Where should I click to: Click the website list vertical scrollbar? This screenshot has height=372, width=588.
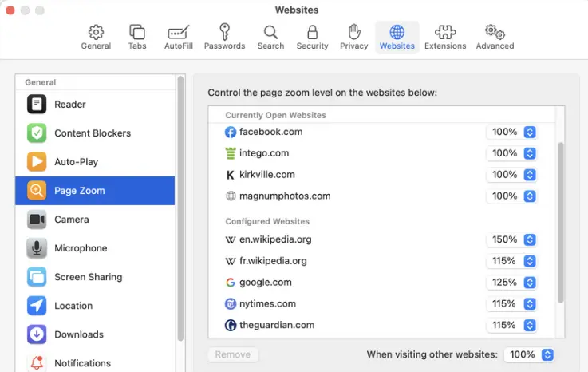click(560, 224)
